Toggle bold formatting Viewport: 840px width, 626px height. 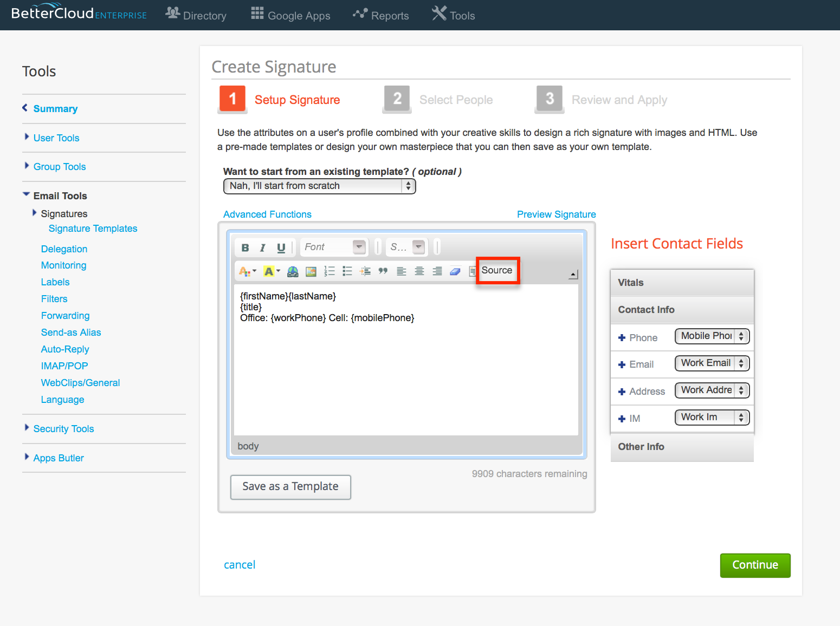pyautogui.click(x=245, y=247)
